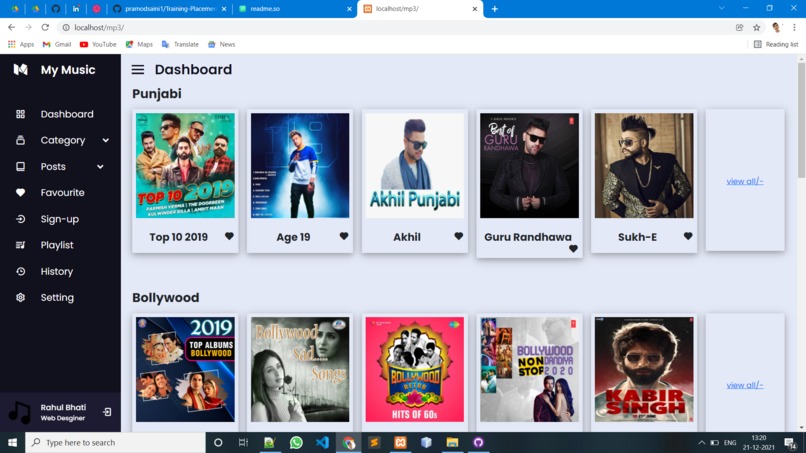Click the share page icon in address bar
Image resolution: width=806 pixels, height=453 pixels.
tap(739, 28)
